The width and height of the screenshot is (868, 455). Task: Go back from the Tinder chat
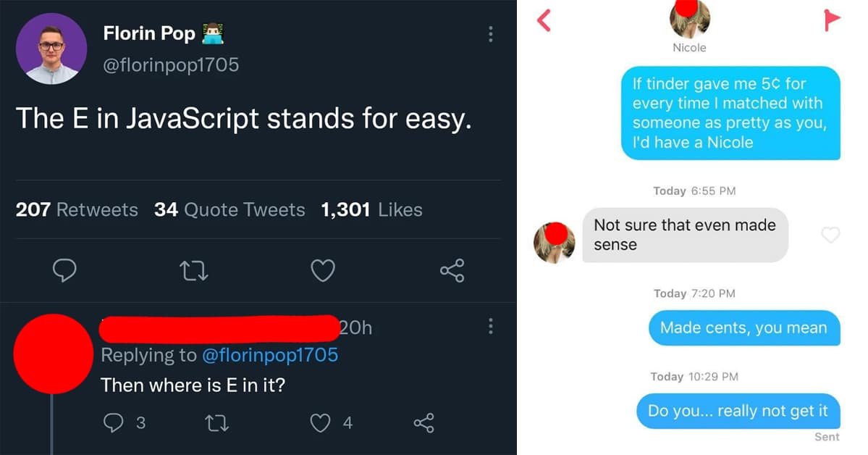click(x=544, y=21)
